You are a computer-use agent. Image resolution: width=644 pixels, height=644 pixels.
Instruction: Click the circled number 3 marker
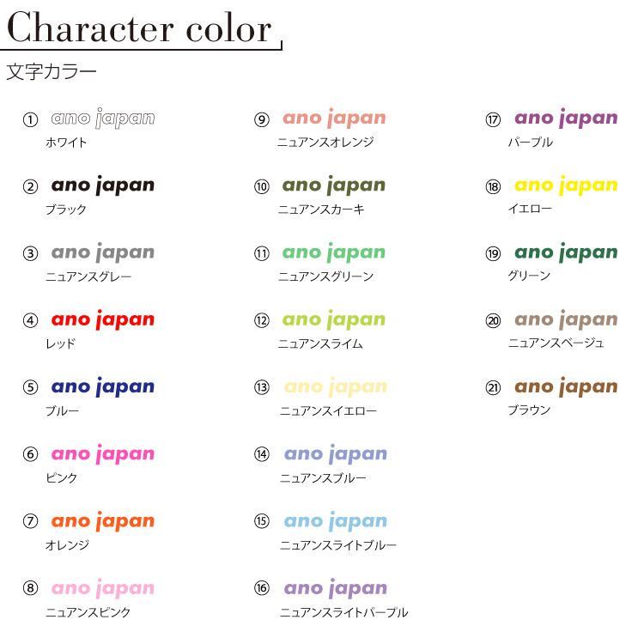[31, 253]
